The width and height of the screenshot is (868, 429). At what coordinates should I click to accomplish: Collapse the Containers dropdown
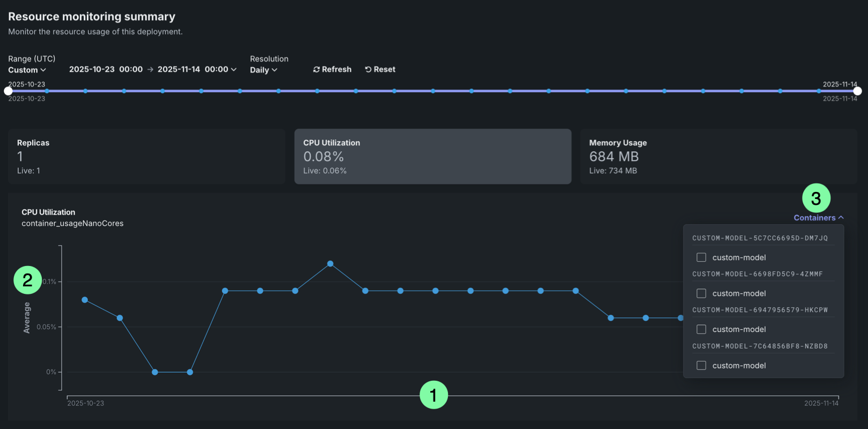[818, 218]
